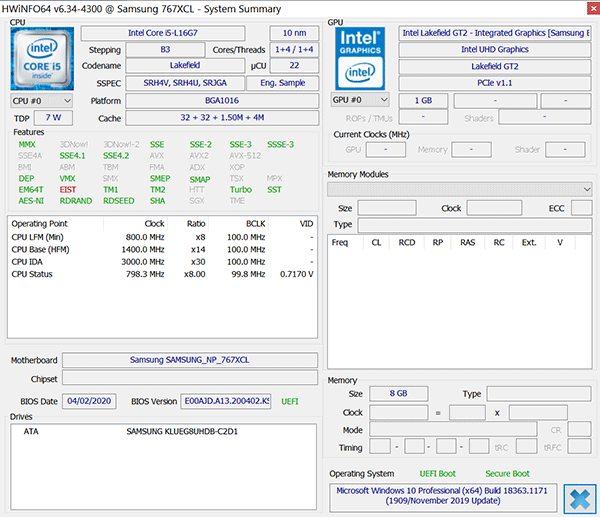
Task: Click the Turbo feature label
Action: [241, 190]
